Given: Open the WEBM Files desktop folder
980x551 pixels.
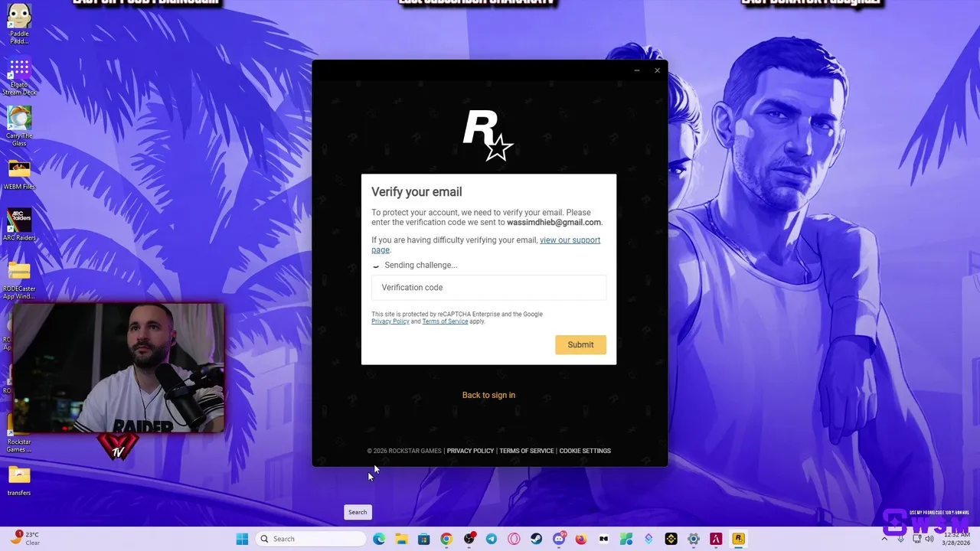Looking at the screenshot, I should pyautogui.click(x=19, y=174).
